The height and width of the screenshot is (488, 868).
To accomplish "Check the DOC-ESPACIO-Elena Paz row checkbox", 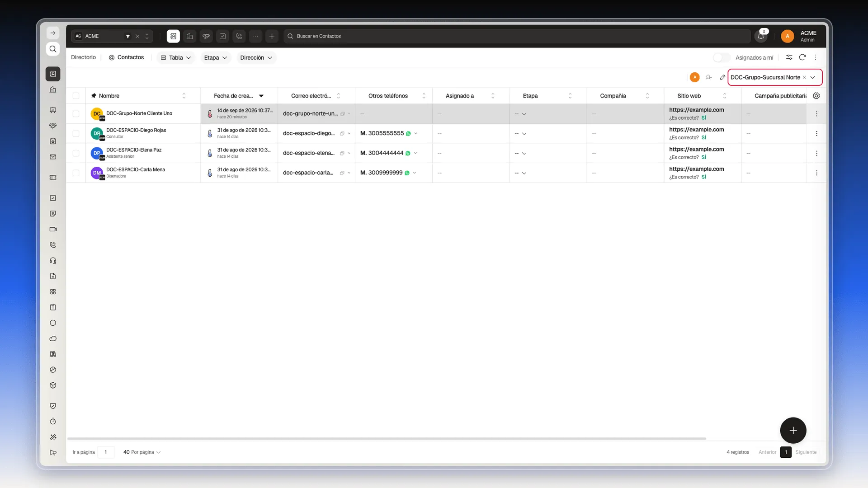I will [x=76, y=153].
